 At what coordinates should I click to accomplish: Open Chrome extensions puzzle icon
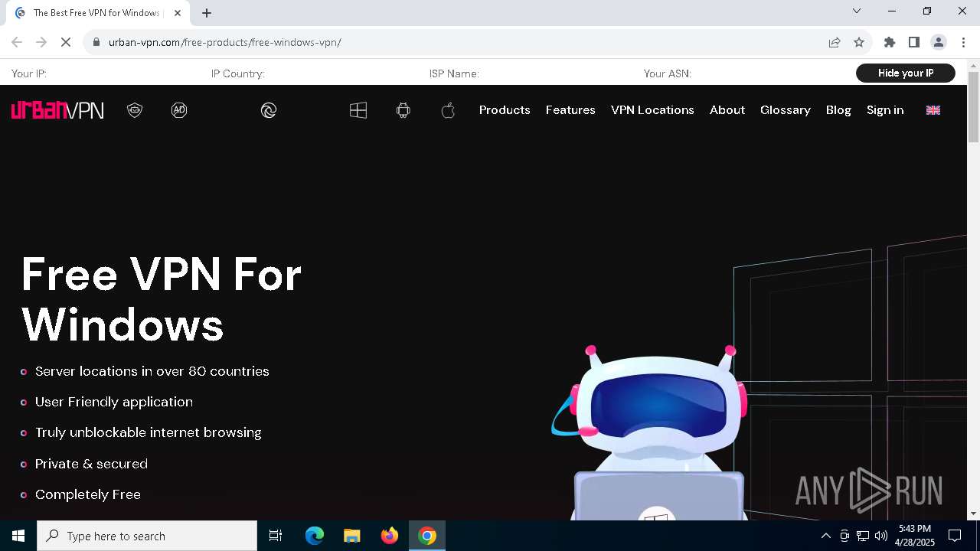[x=890, y=42]
